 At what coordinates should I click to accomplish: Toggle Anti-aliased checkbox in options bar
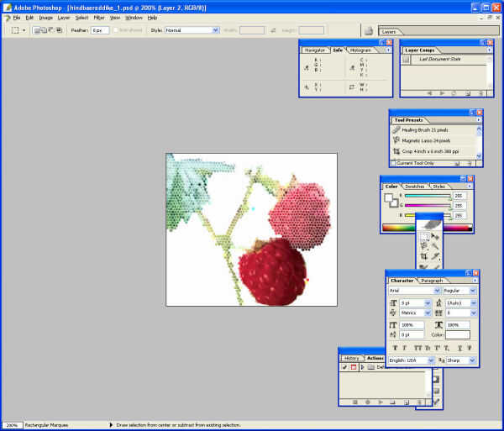[x=116, y=30]
